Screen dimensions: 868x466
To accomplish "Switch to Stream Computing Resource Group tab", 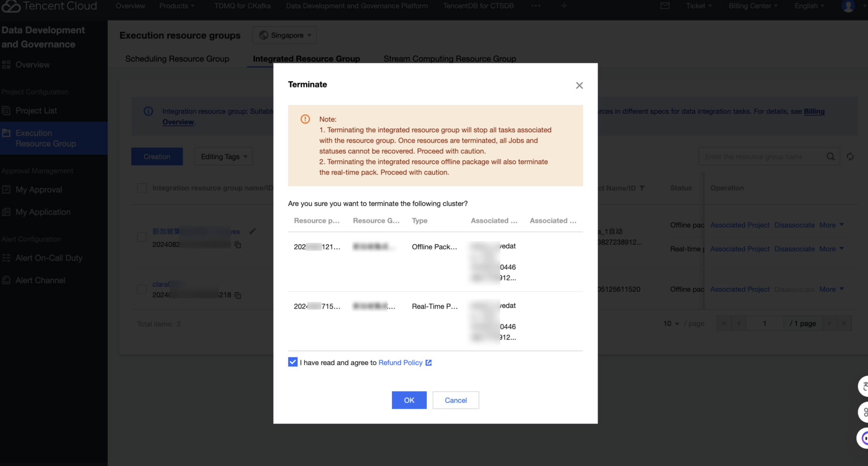I will click(449, 59).
